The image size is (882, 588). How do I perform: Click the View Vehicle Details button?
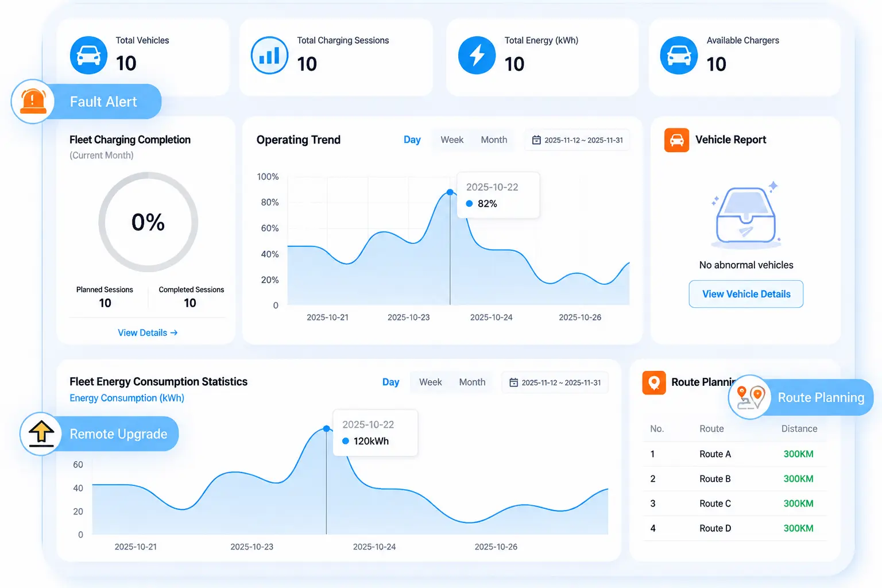tap(746, 294)
